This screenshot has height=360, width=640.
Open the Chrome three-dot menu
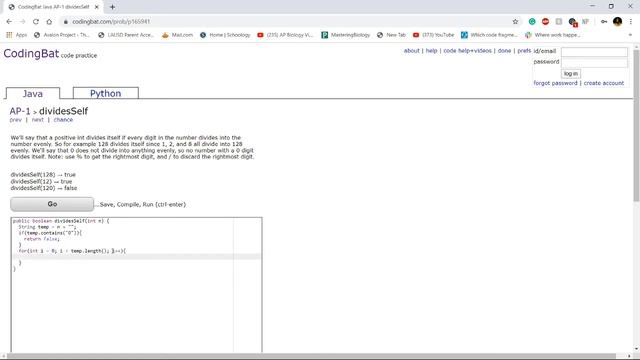631,22
